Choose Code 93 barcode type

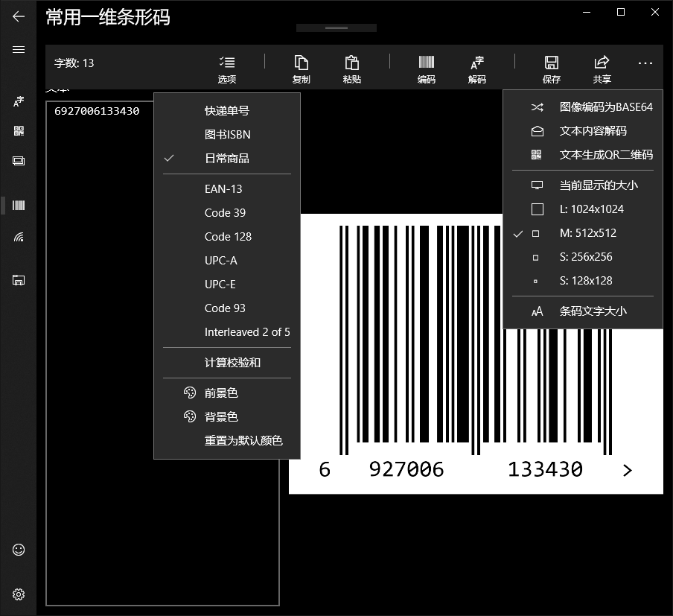(x=227, y=308)
